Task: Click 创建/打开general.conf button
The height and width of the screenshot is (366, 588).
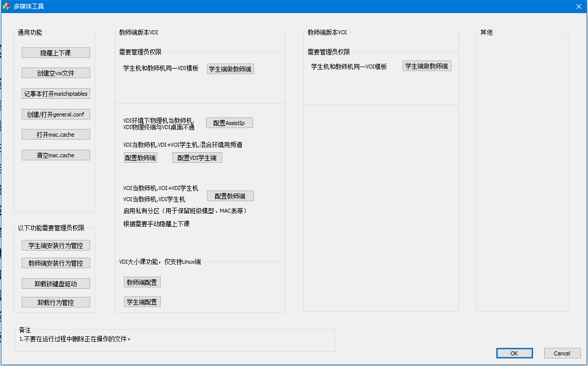Action: point(56,114)
